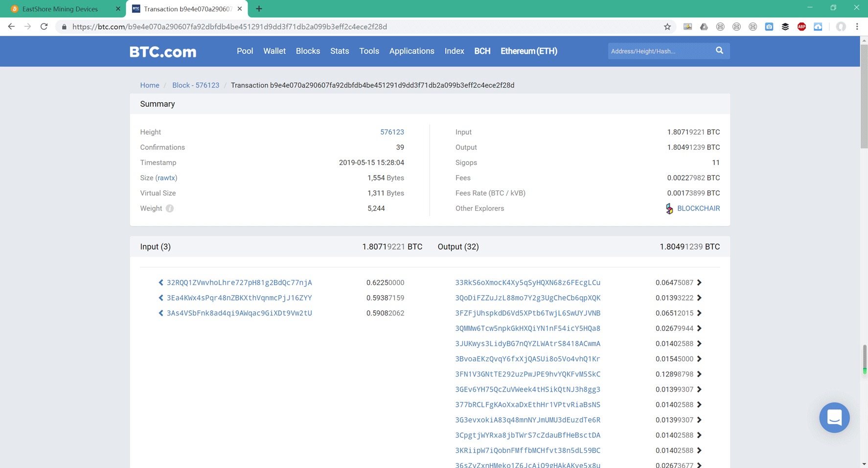The height and width of the screenshot is (468, 868).
Task: Open output address 3GEv6YH75QcZuVWeek4tHSikQtNJ3h8gg3
Action: pos(527,389)
